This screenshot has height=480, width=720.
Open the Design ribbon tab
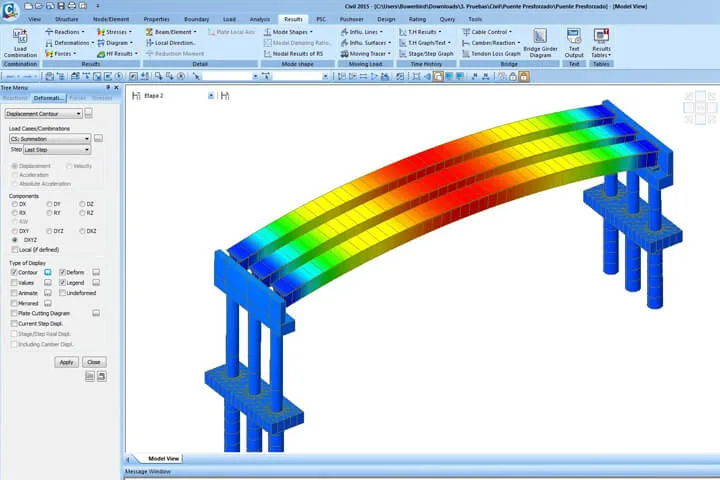coord(386,19)
